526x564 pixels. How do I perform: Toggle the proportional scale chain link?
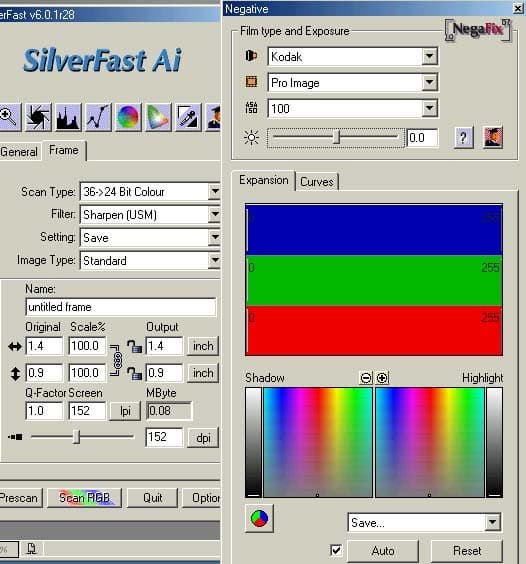(x=117, y=360)
